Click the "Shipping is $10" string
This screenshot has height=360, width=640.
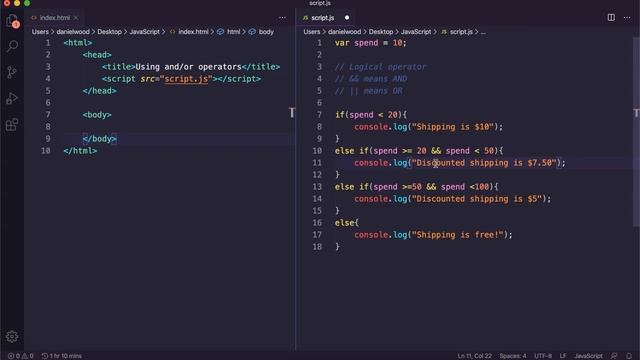(x=453, y=127)
